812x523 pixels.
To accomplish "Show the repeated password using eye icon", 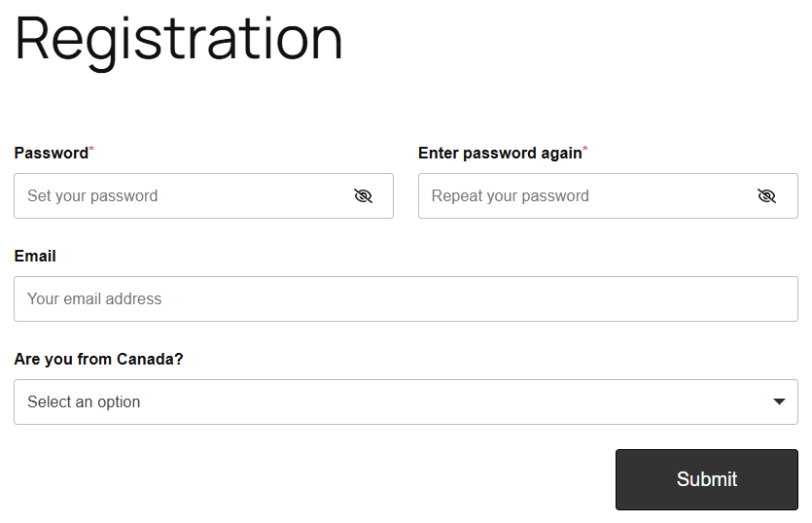I will pyautogui.click(x=766, y=196).
